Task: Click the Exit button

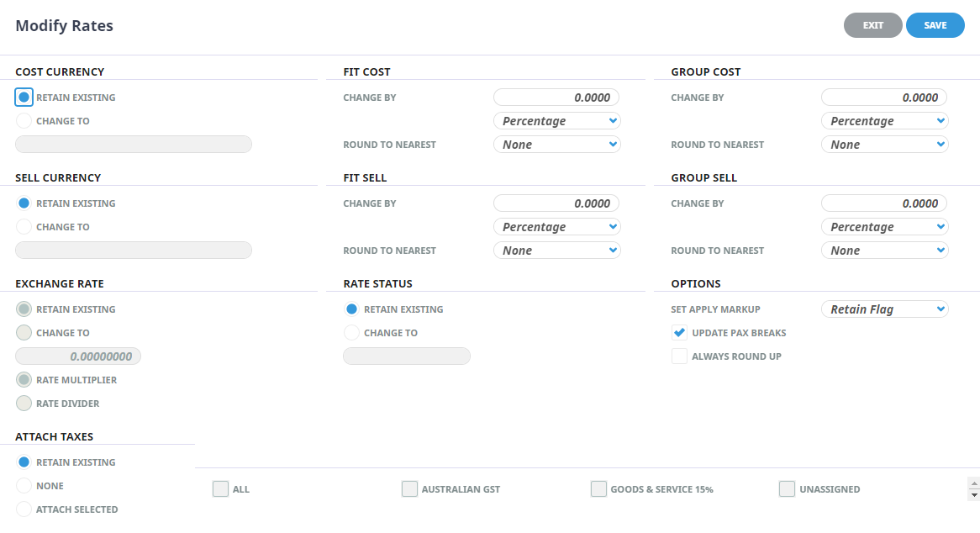Action: [872, 25]
